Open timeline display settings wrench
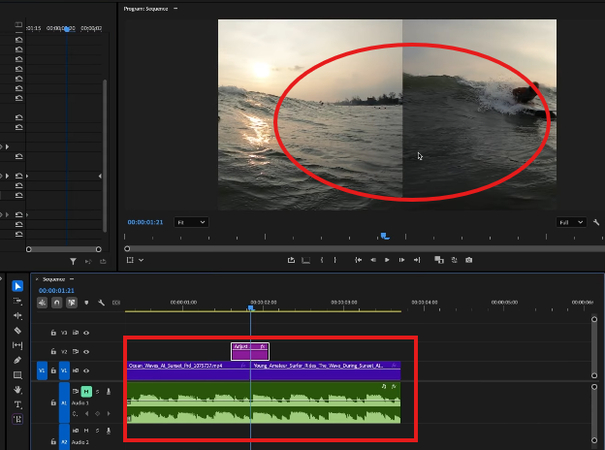605x450 pixels. [x=101, y=303]
